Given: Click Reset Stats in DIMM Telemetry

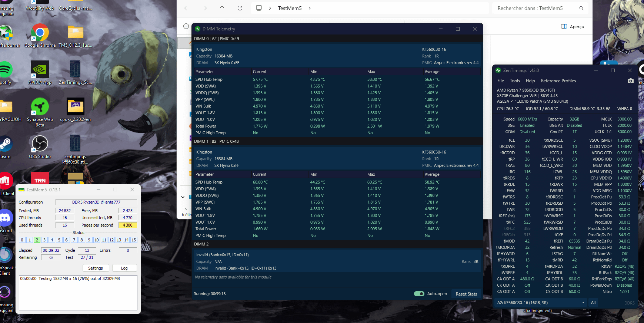Looking at the screenshot, I should pyautogui.click(x=466, y=294).
